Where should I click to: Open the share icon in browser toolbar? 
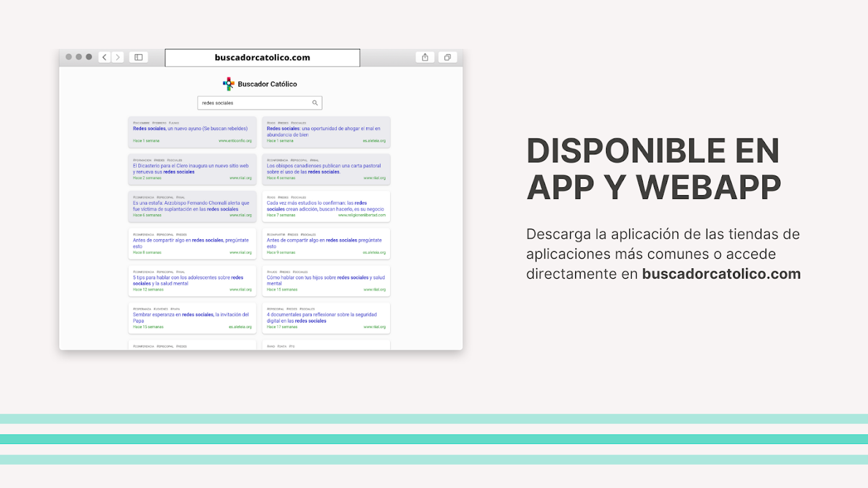pyautogui.click(x=425, y=57)
